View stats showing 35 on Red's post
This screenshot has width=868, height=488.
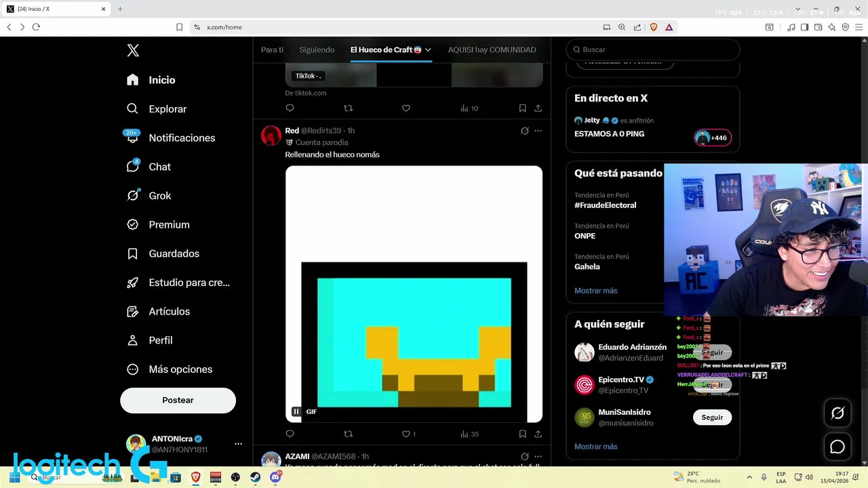pyautogui.click(x=469, y=434)
